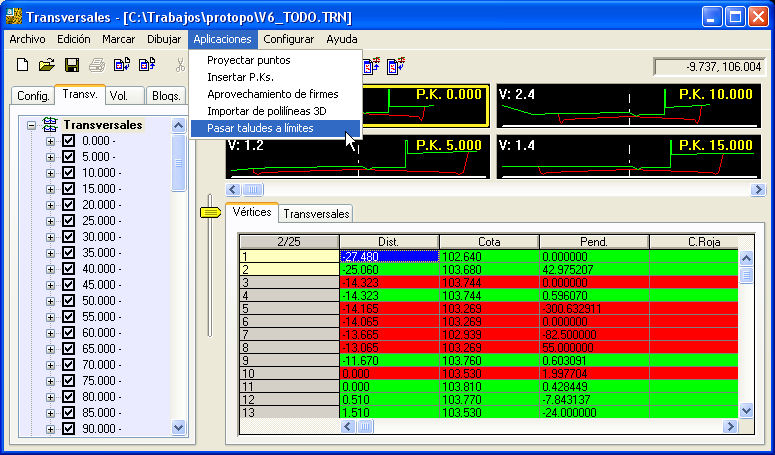775x455 pixels.
Task: Save the file with the floppy disk icon
Action: pos(72,65)
